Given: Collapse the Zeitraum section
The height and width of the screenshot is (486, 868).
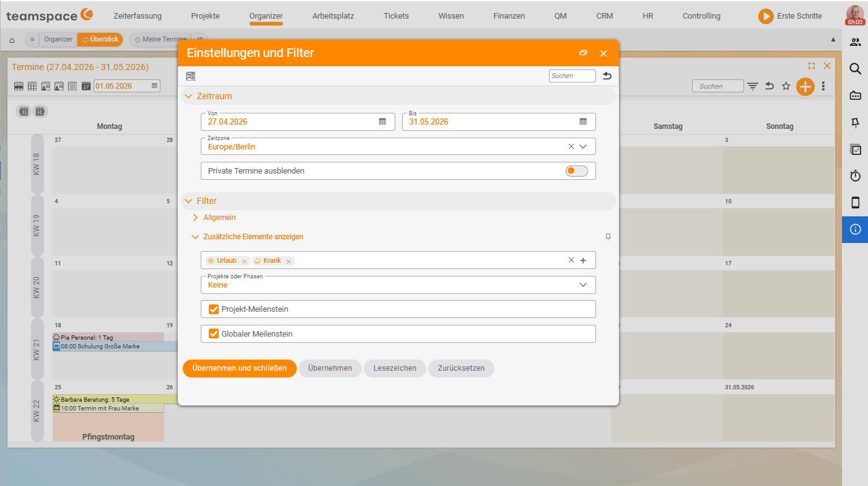Looking at the screenshot, I should [189, 96].
